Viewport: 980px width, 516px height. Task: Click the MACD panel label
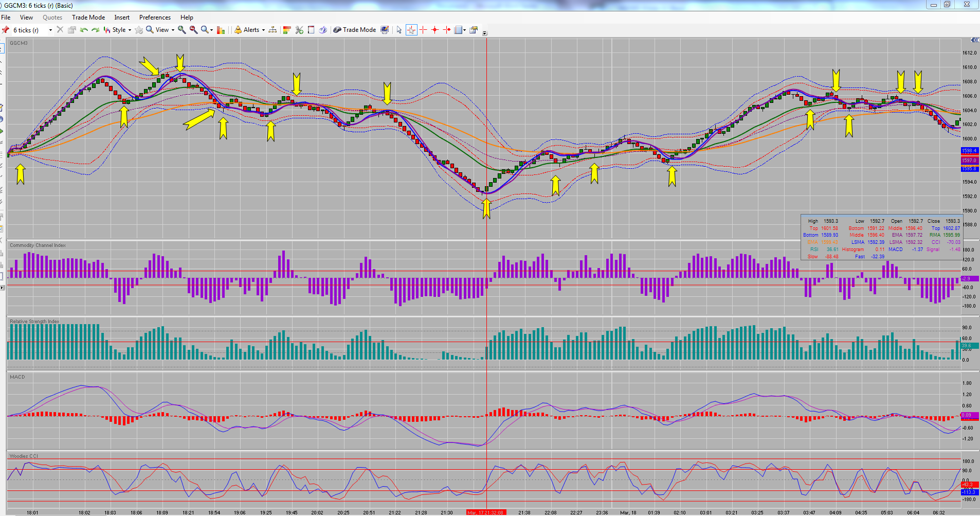pyautogui.click(x=17, y=377)
